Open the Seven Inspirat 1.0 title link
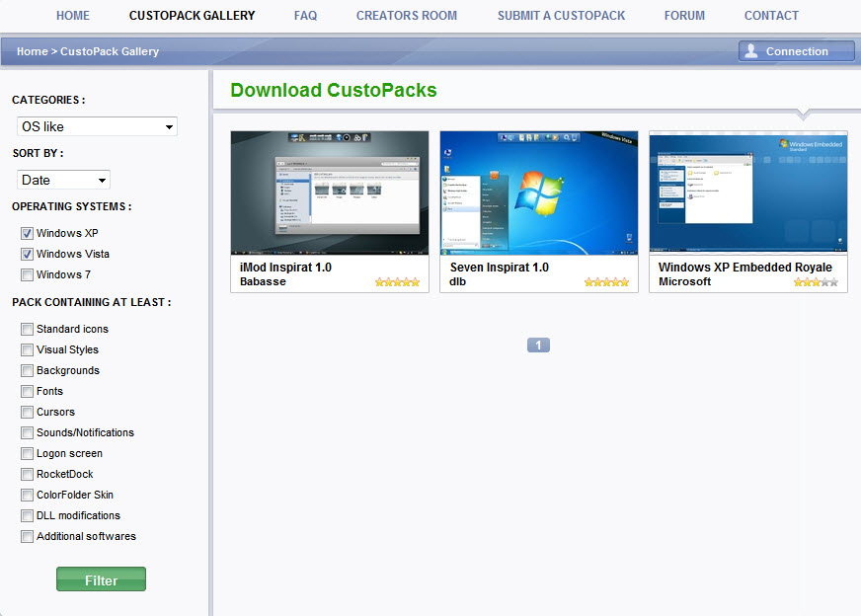This screenshot has height=616, width=861. (x=499, y=268)
